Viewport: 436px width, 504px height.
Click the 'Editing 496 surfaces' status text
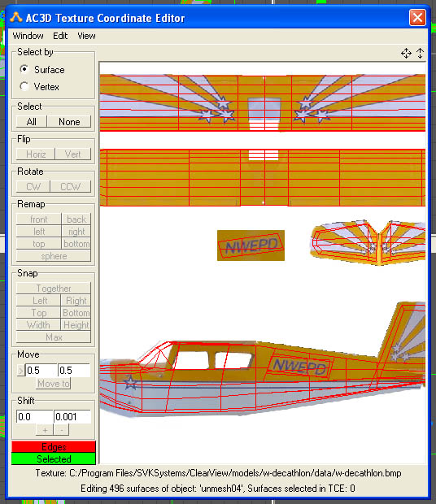coord(218,489)
